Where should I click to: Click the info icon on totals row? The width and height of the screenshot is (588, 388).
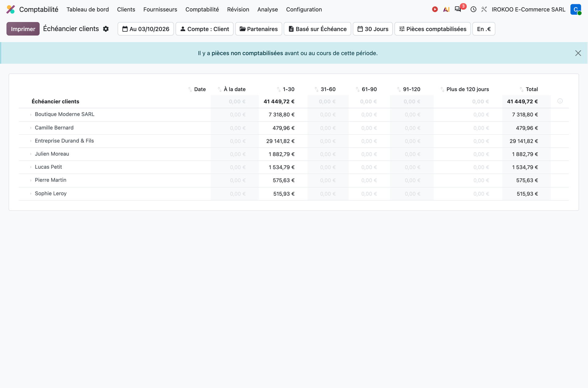click(x=560, y=101)
